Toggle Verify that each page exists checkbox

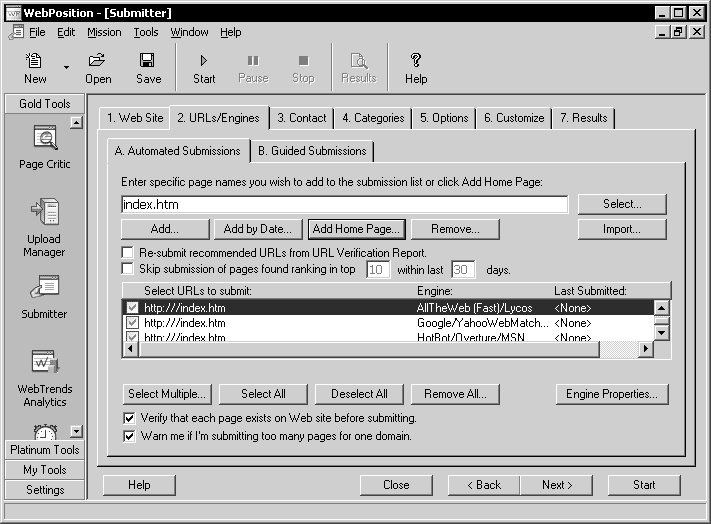(x=129, y=418)
